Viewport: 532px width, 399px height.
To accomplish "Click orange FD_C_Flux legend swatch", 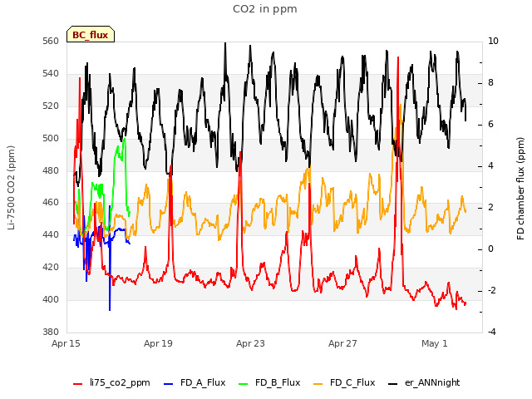I will [x=318, y=384].
